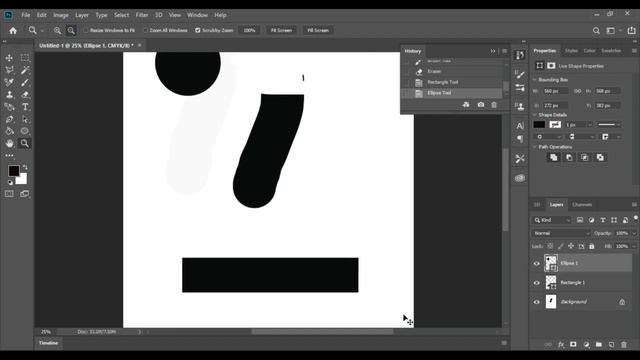Select the Lasso tool
The image size is (640, 360).
(x=9, y=70)
